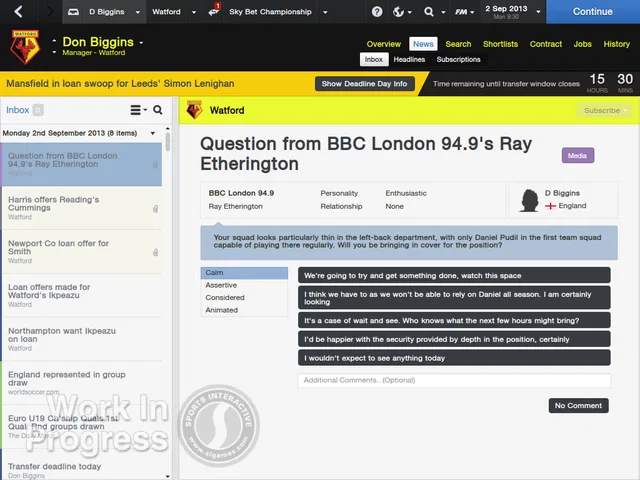Answer 'I wouldn't expect to see anything today'
The image size is (640, 480).
[x=454, y=358]
